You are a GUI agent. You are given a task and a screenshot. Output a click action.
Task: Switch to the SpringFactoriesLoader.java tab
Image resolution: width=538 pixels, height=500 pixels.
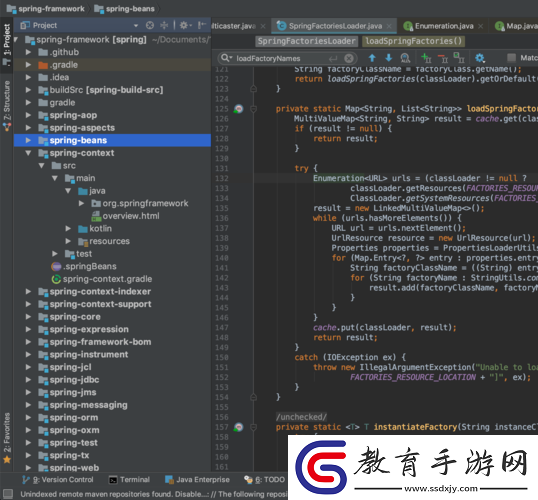pos(335,26)
